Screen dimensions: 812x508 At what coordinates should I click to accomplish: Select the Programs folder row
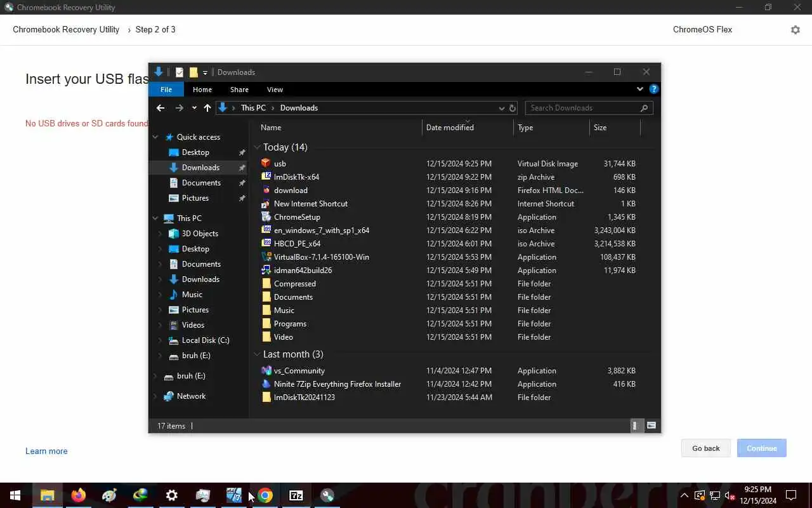[x=448, y=324]
